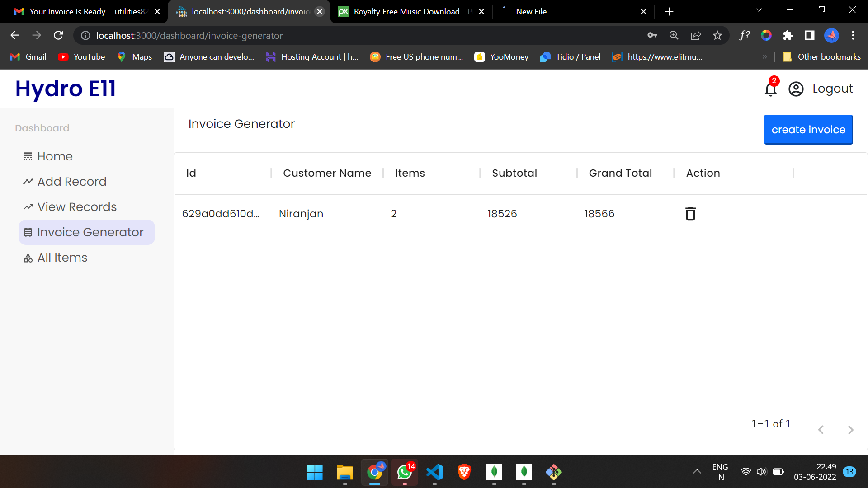Viewport: 868px width, 488px height.
Task: Select the Home icon in sidebar
Action: tap(28, 156)
